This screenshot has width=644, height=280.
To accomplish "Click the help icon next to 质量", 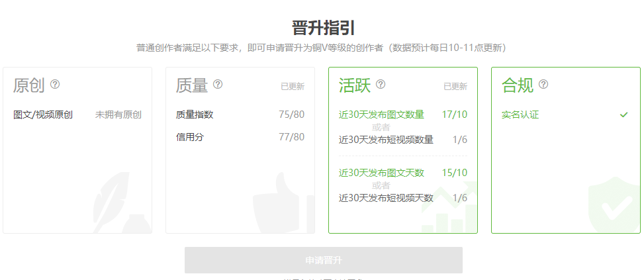I will click(218, 85).
